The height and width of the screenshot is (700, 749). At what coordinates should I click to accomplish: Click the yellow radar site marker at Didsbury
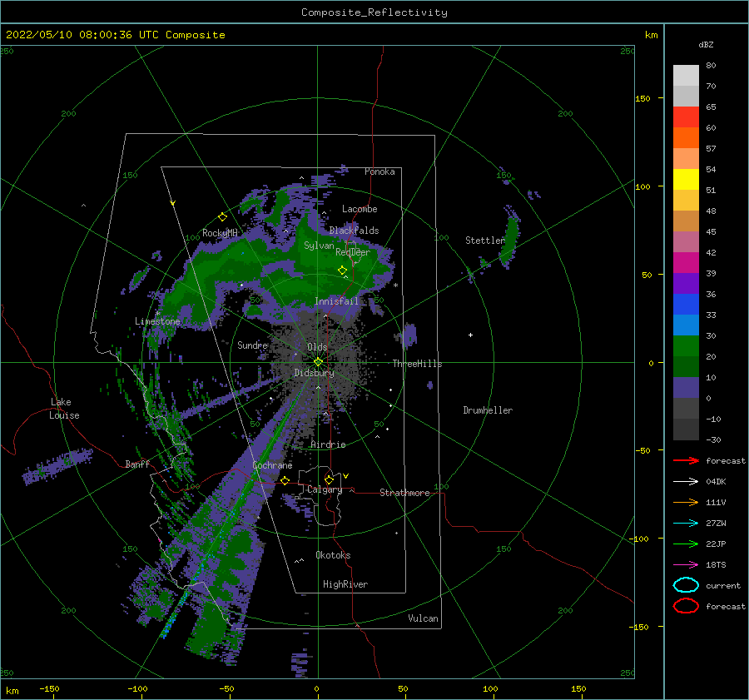click(318, 362)
